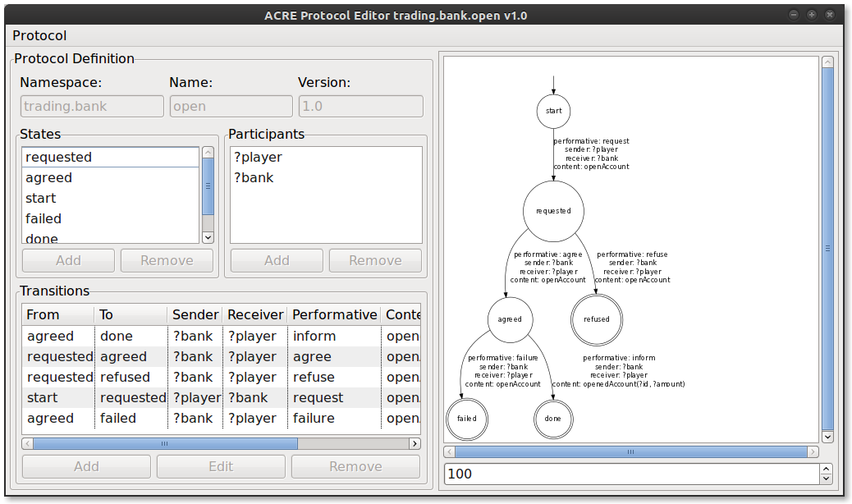Maximize the ACRE Protocol Editor window
The image size is (852, 504).
click(x=812, y=15)
